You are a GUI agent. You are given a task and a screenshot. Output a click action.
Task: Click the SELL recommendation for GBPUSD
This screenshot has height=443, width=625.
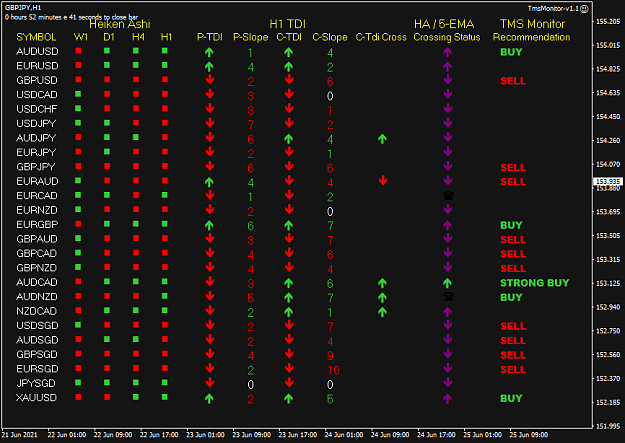click(513, 81)
